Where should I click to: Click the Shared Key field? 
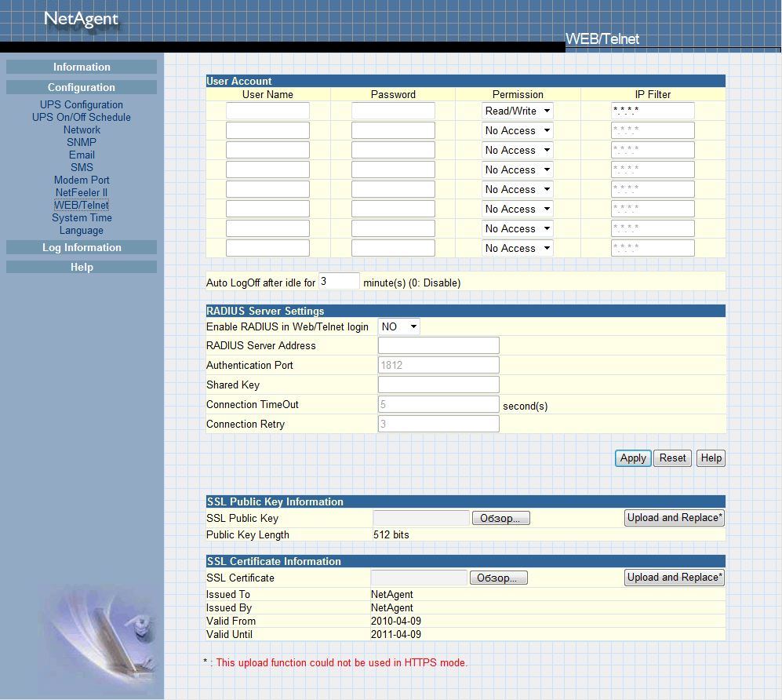439,385
